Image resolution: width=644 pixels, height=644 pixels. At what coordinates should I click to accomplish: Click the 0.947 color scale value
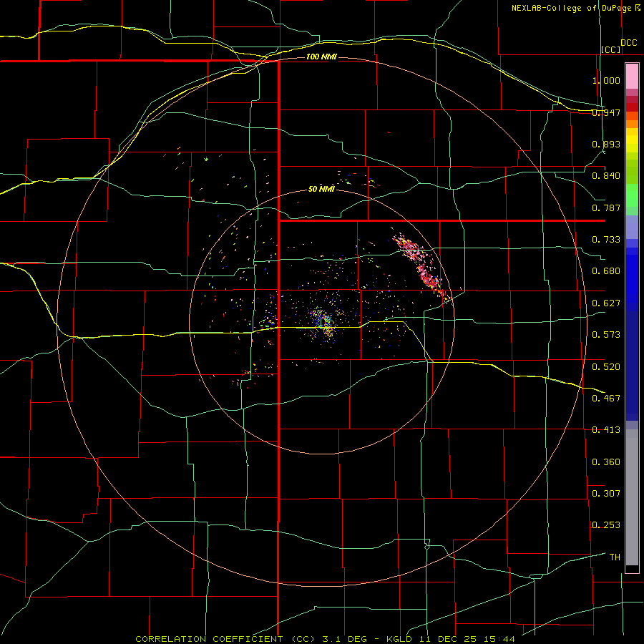[606, 112]
